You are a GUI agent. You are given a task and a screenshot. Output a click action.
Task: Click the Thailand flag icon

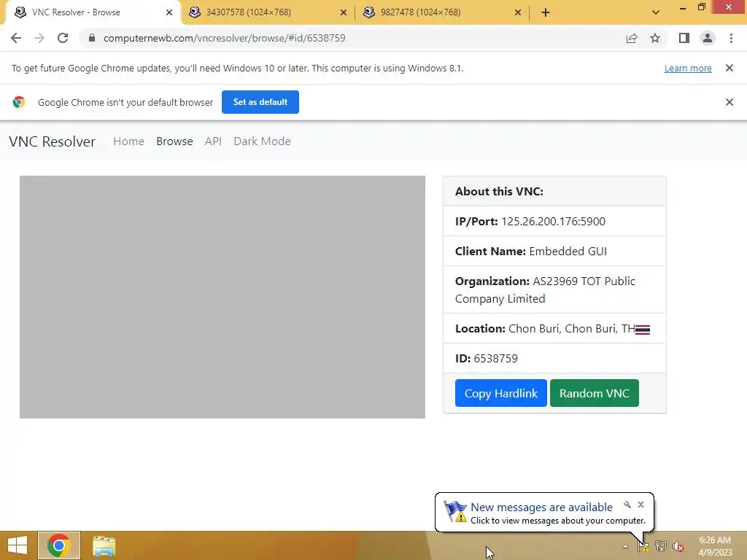pyautogui.click(x=642, y=330)
